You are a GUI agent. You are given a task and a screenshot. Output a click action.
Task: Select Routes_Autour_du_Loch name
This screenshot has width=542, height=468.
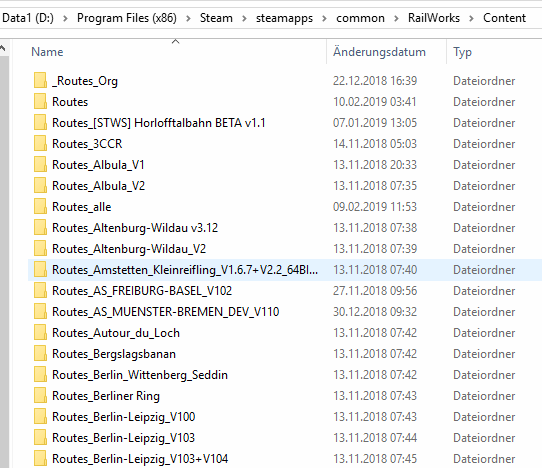coord(116,333)
